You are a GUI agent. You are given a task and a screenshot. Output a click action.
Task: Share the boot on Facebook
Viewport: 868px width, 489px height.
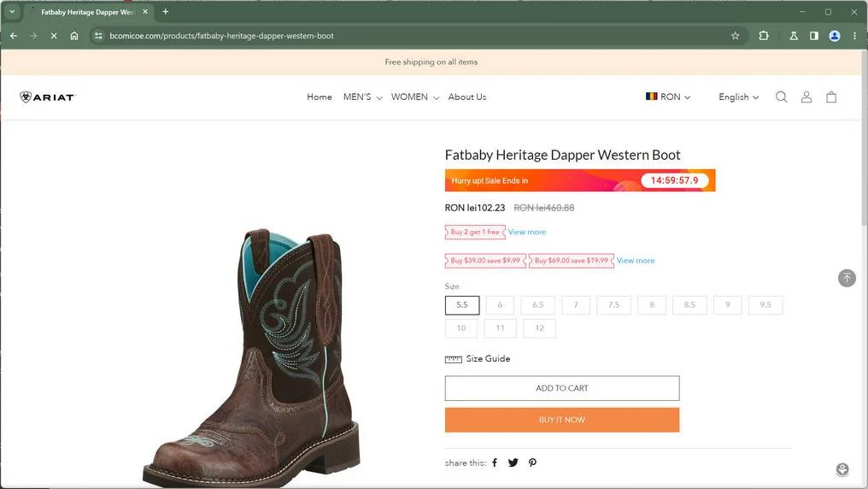pos(495,462)
